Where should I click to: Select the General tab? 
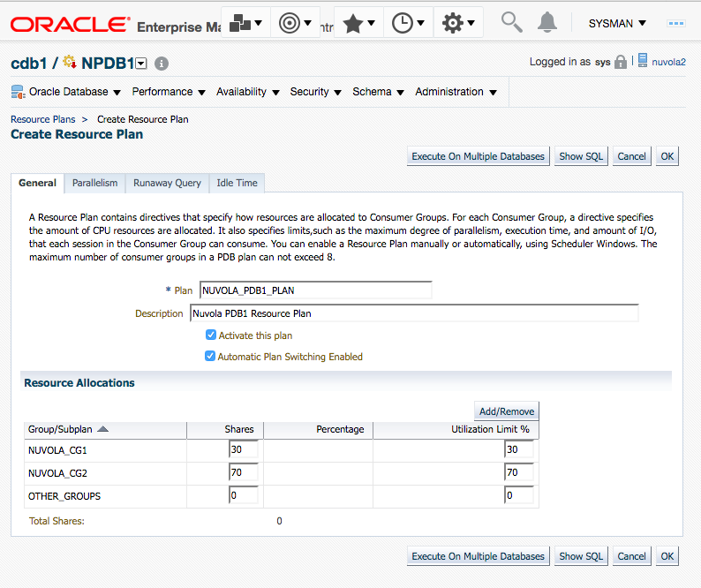pos(38,183)
